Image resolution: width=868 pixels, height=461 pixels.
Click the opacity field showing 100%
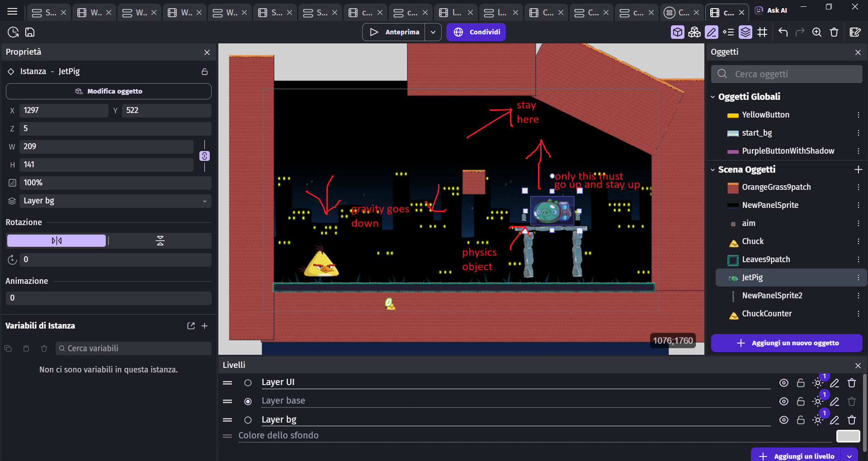(x=115, y=183)
